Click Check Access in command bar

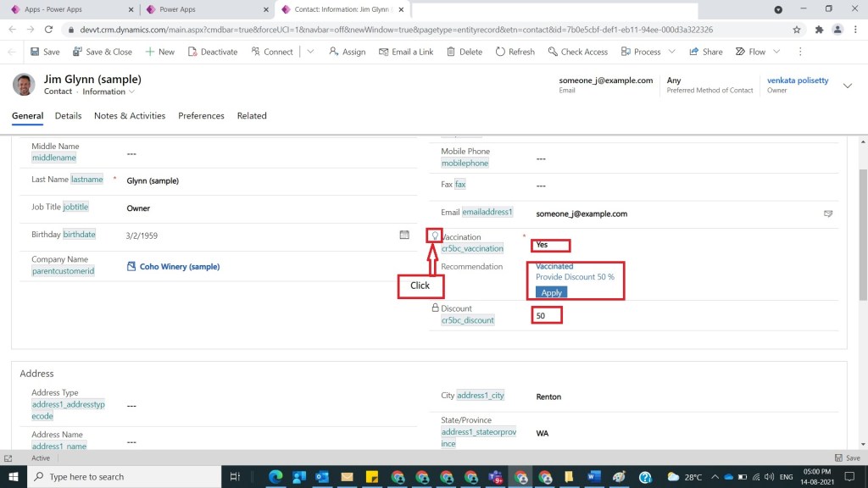577,52
